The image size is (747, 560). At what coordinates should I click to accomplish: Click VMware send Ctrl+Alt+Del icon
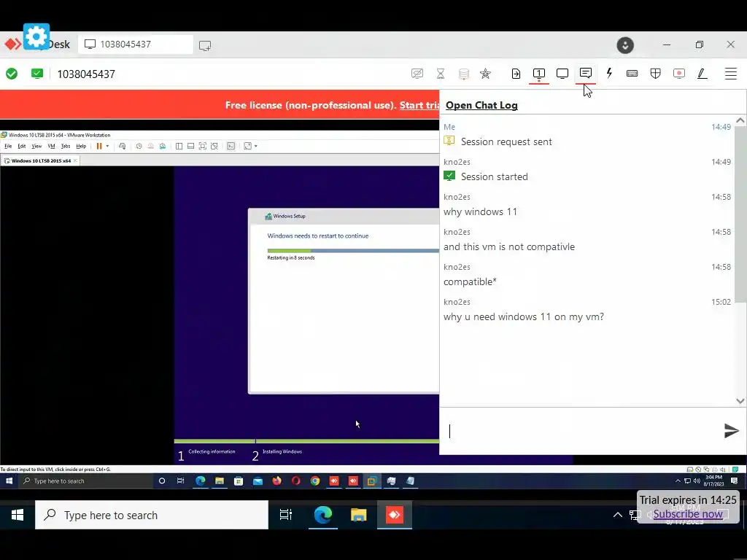[x=122, y=146]
